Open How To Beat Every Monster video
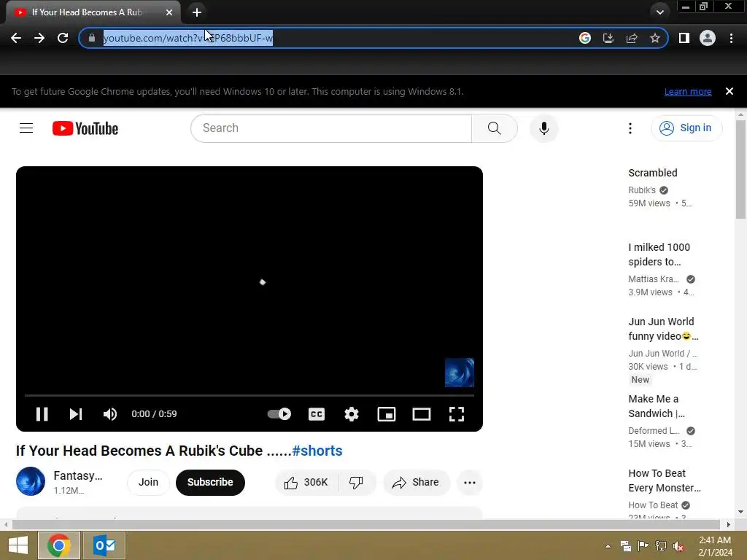 [x=664, y=481]
